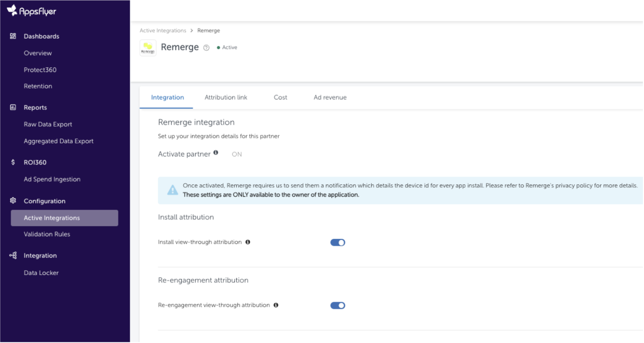Open Ad Spend Ingestion page
This screenshot has height=343, width=644.
pos(52,179)
